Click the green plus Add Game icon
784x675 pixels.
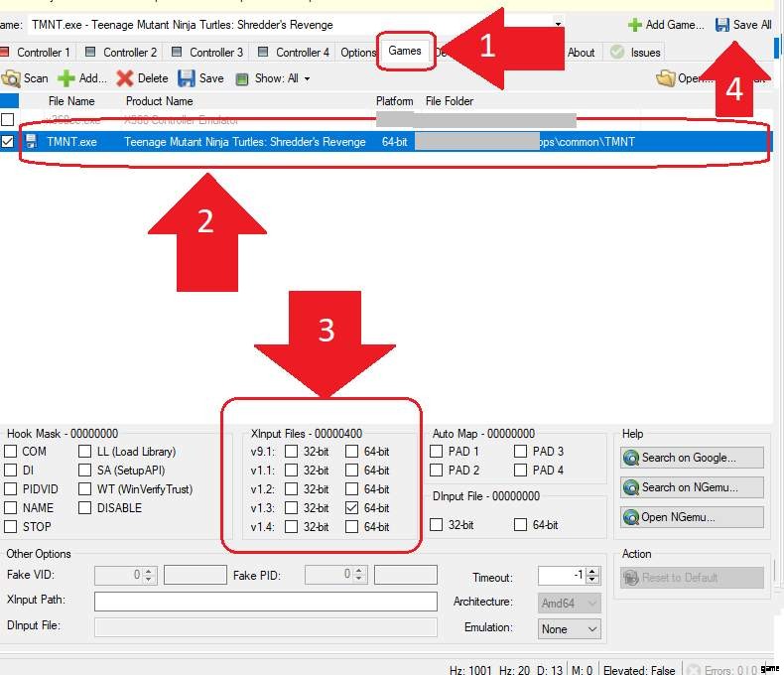tap(635, 25)
